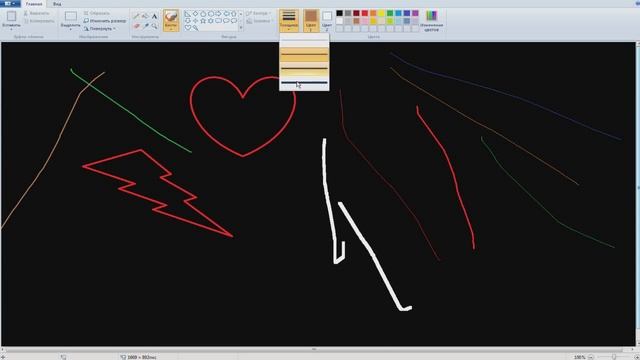The width and height of the screenshot is (640, 360).
Task: Choose the down arrow shape
Action: click(188, 21)
